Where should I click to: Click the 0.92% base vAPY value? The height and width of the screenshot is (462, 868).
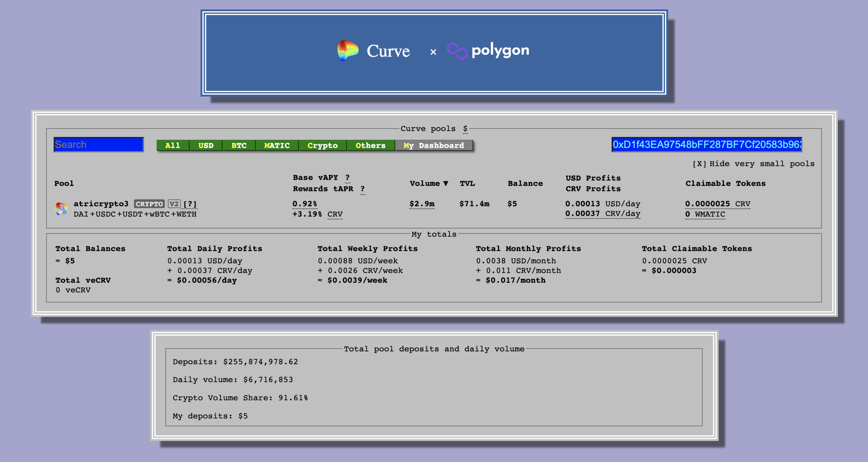click(305, 204)
